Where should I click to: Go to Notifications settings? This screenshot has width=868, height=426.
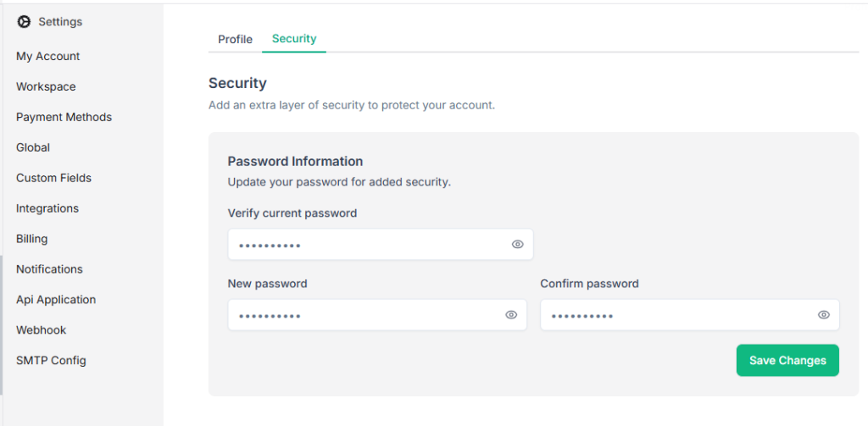pyautogui.click(x=49, y=270)
